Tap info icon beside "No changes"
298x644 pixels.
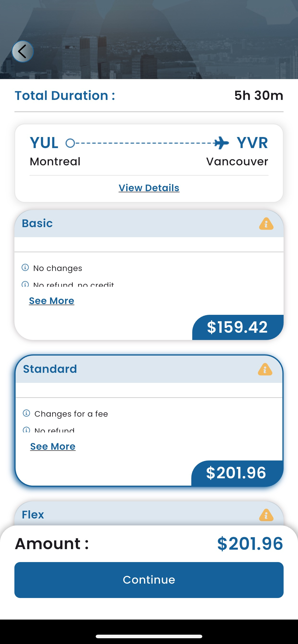point(25,268)
